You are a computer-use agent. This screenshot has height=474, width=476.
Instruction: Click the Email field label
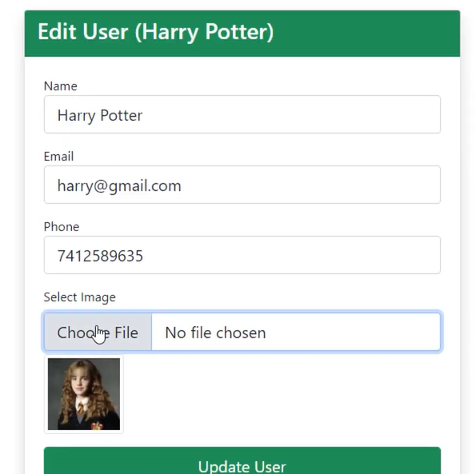[58, 157]
